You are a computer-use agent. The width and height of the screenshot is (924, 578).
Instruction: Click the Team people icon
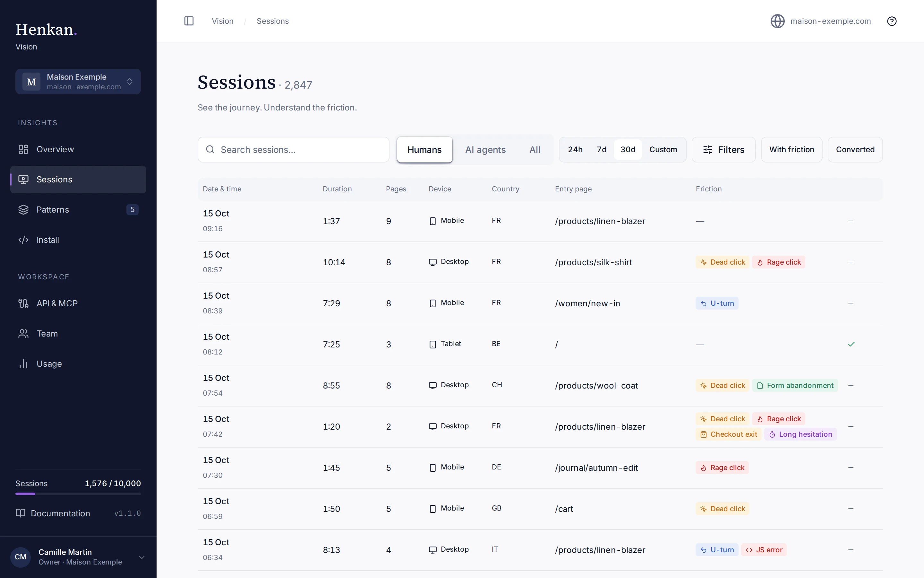coord(23,333)
